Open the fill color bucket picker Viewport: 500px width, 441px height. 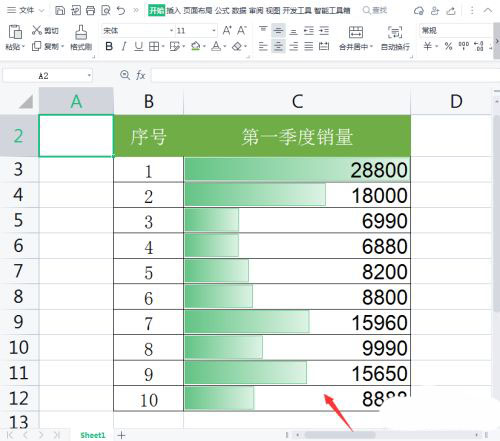pos(196,46)
